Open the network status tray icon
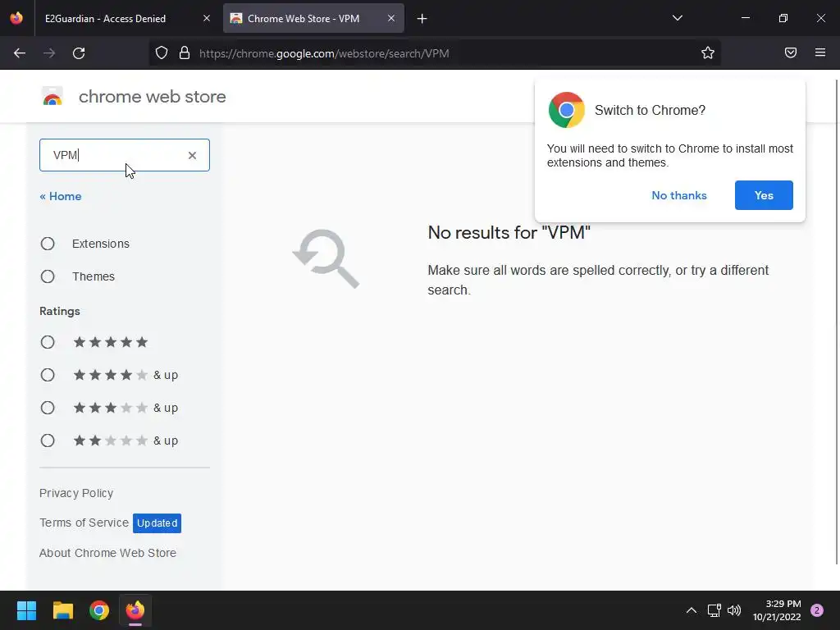The width and height of the screenshot is (840, 630). [x=714, y=610]
